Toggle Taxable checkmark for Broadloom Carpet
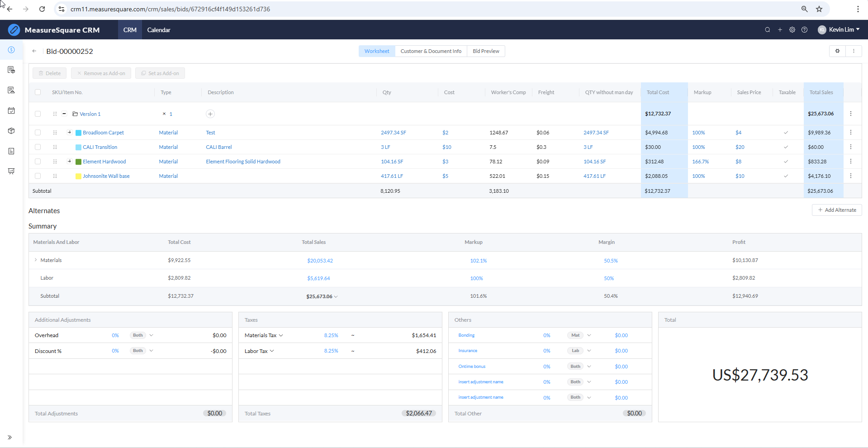868x448 pixels. [786, 133]
